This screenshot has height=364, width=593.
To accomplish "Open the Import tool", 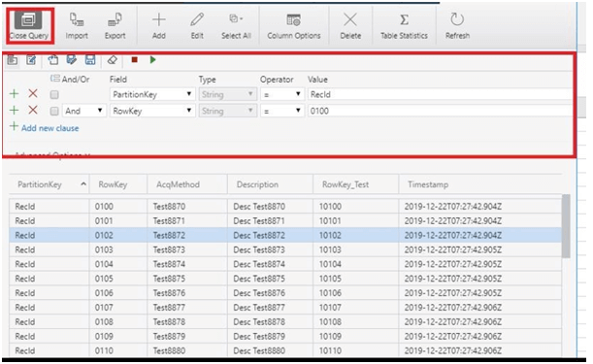I will point(77,26).
